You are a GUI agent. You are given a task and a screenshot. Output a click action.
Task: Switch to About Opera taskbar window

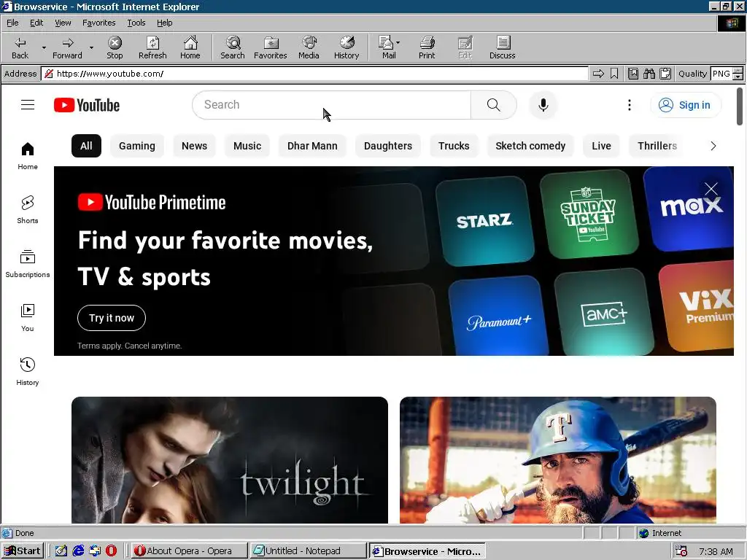click(189, 551)
